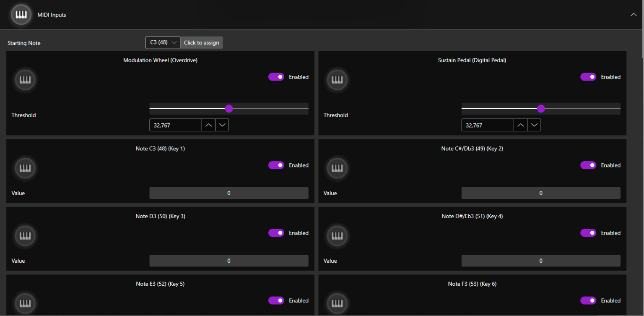Viewport: 644px width, 316px height.
Task: Click the MIDI Inputs header keyboard icon
Action: click(21, 15)
